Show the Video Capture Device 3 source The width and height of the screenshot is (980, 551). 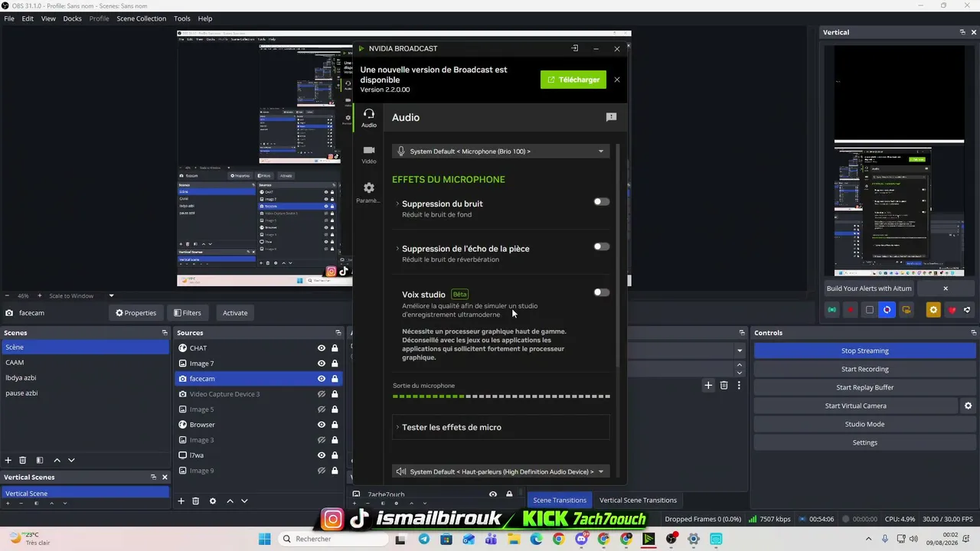(x=322, y=394)
